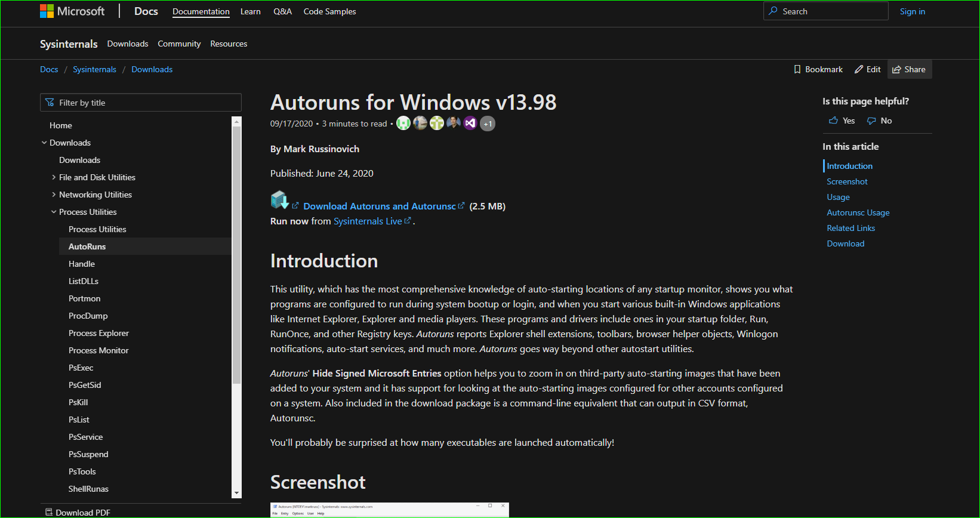The width and height of the screenshot is (980, 518).
Task: Click the Sysinternals breadcrumb link
Action: click(94, 69)
